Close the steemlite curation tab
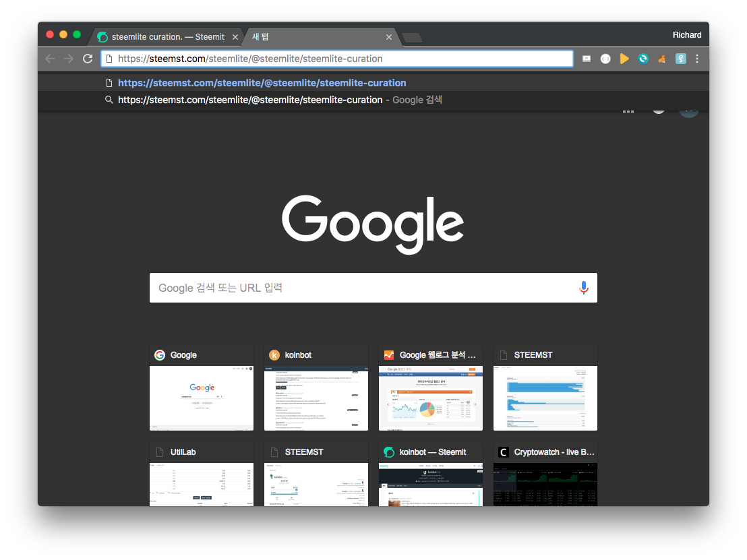 pos(235,37)
